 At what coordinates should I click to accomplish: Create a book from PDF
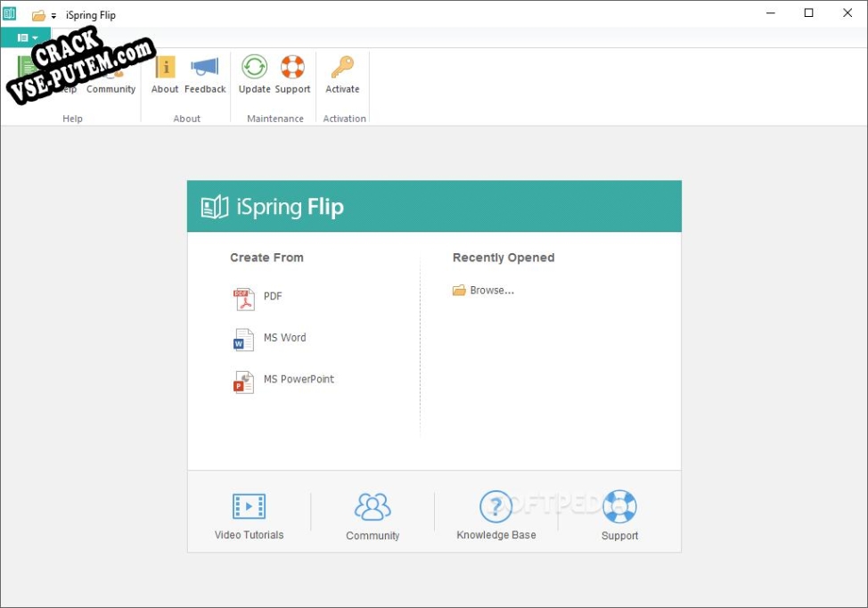(x=258, y=299)
